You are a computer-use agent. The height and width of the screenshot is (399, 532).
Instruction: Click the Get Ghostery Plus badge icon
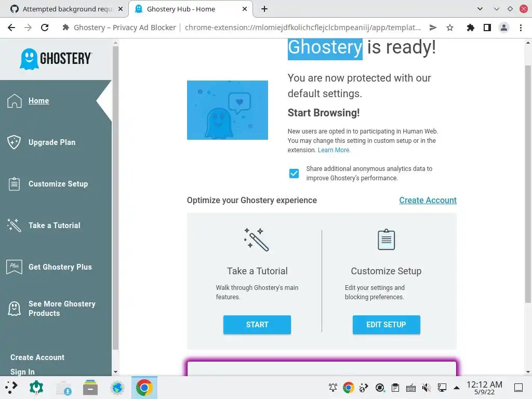14,267
